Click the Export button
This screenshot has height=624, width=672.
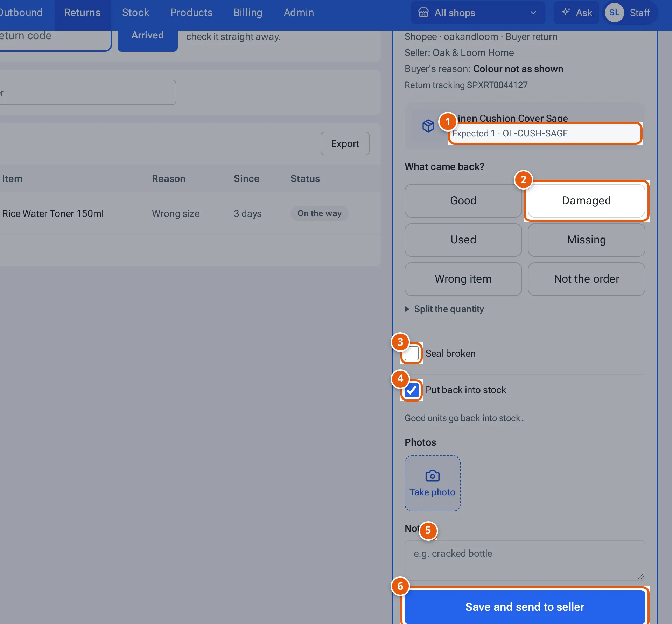pos(345,143)
